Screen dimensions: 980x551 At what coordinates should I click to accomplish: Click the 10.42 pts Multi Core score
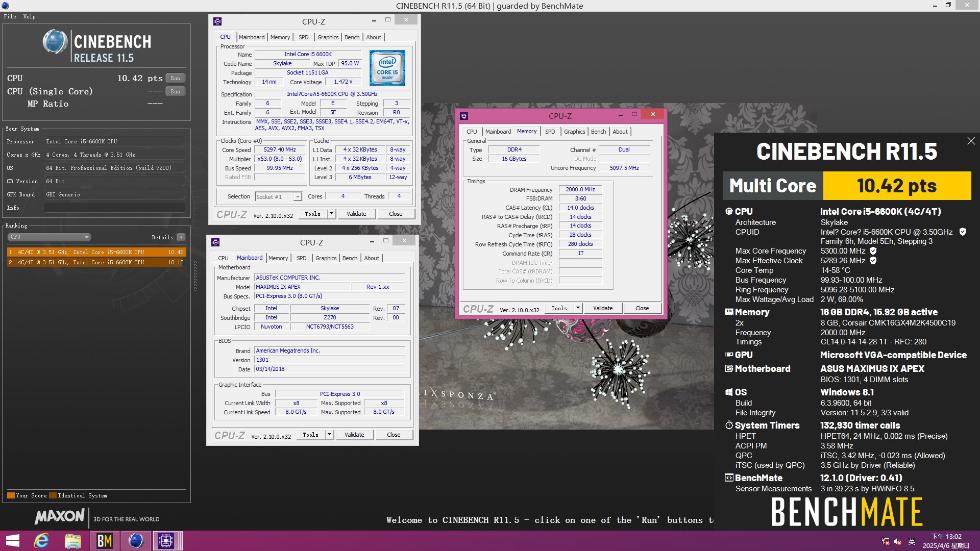click(x=897, y=186)
